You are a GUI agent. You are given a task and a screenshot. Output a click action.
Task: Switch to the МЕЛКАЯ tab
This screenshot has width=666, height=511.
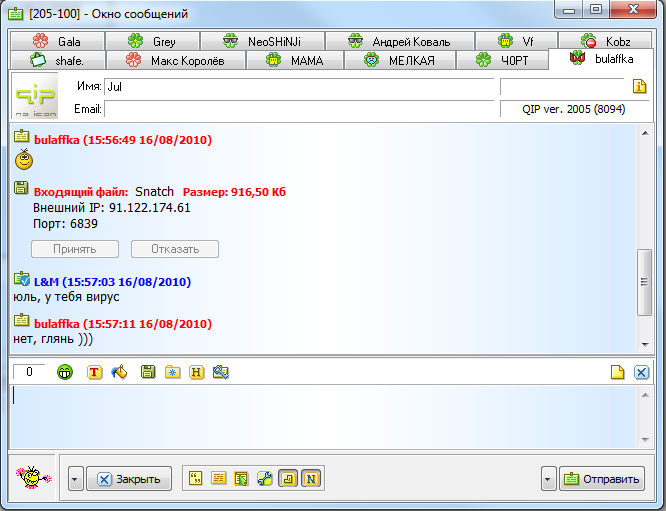400,60
